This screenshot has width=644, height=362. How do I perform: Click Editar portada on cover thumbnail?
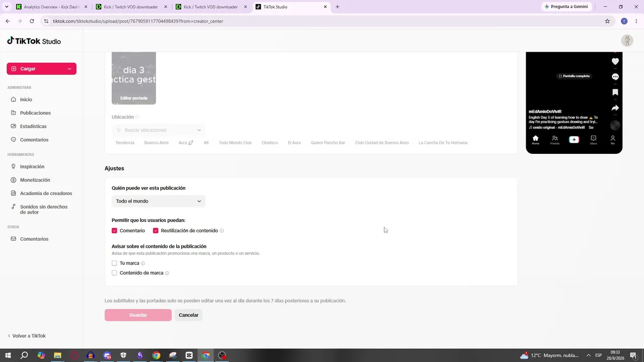[x=134, y=98]
